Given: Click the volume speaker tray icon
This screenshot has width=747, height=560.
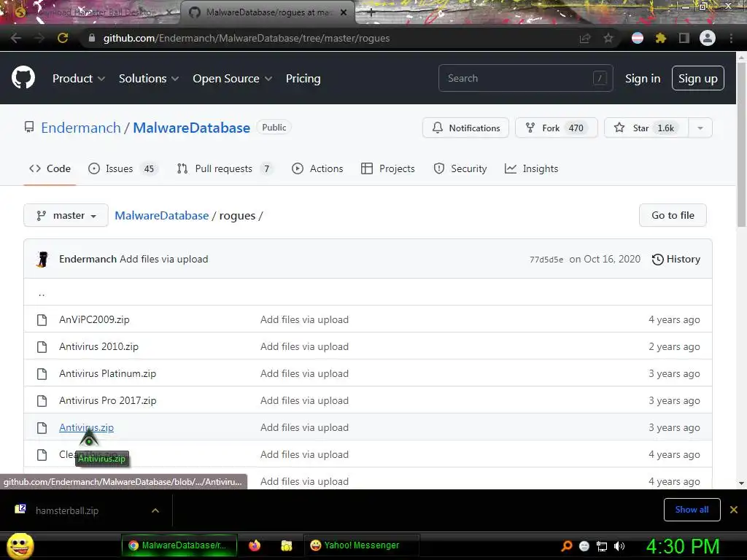Looking at the screenshot, I should 619,546.
